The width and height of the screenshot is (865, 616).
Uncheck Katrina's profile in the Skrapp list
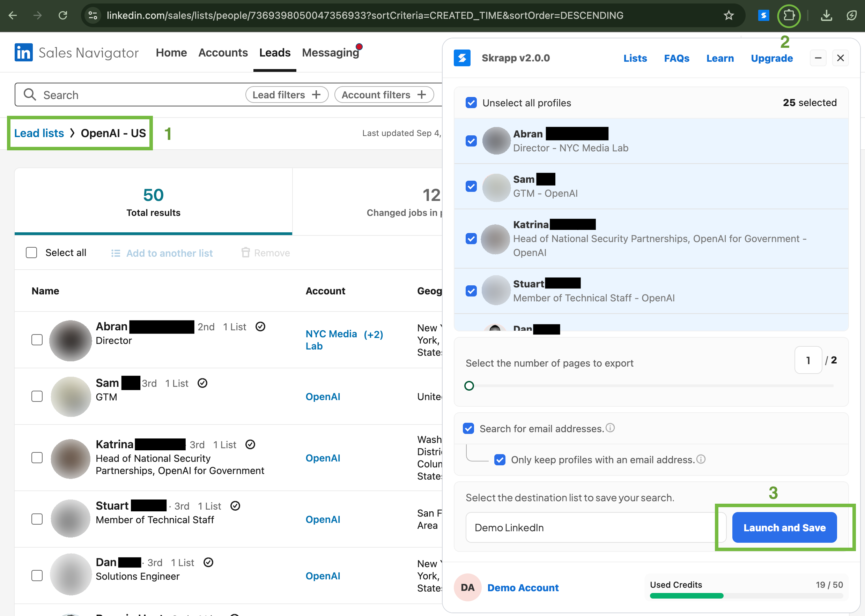pyautogui.click(x=471, y=239)
